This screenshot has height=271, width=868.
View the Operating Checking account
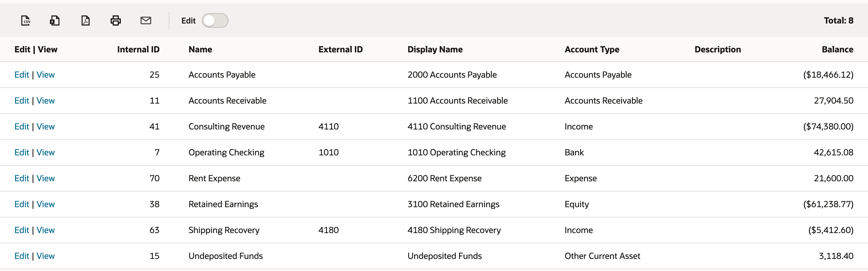(46, 152)
